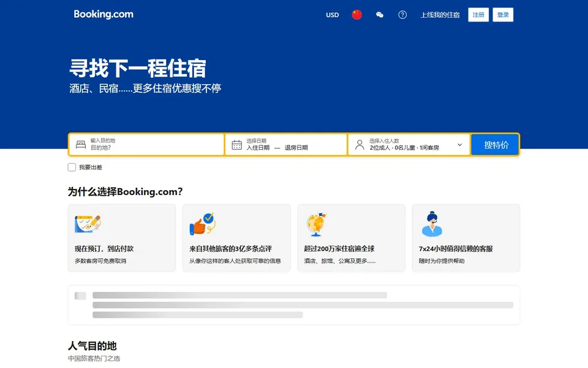The image size is (588, 368).
Task: Click 现在预订，到店付款 card title
Action: coord(104,248)
